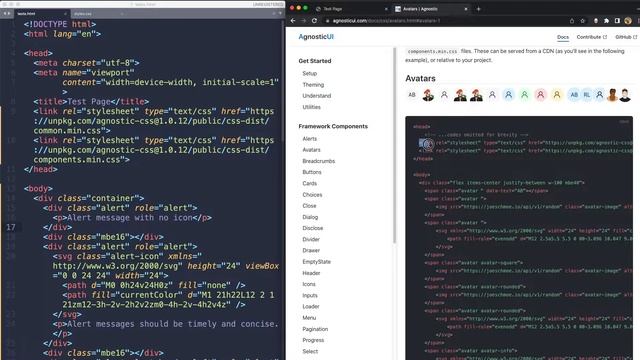Screen dimensions: 640x360
Task: Go forward in the browser
Action: tap(304, 20)
